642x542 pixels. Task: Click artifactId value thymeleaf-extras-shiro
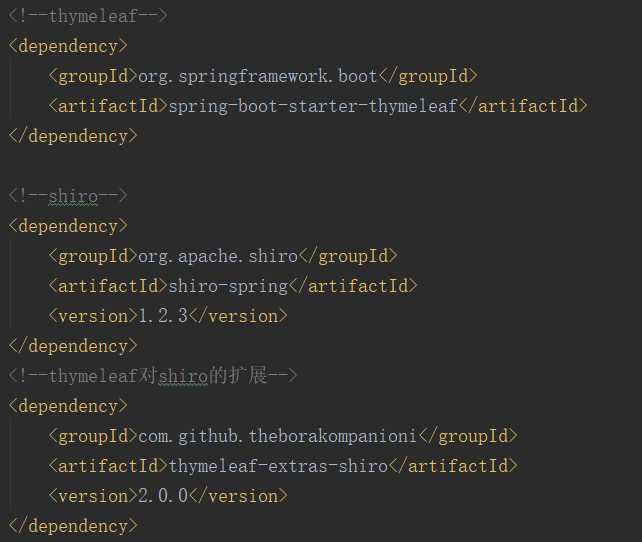click(278, 466)
